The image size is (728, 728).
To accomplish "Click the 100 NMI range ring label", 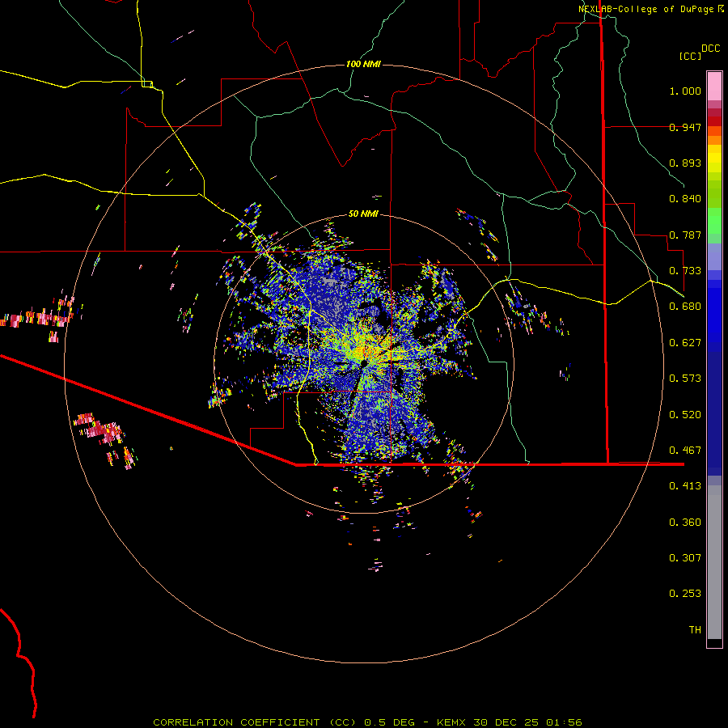I will [363, 64].
